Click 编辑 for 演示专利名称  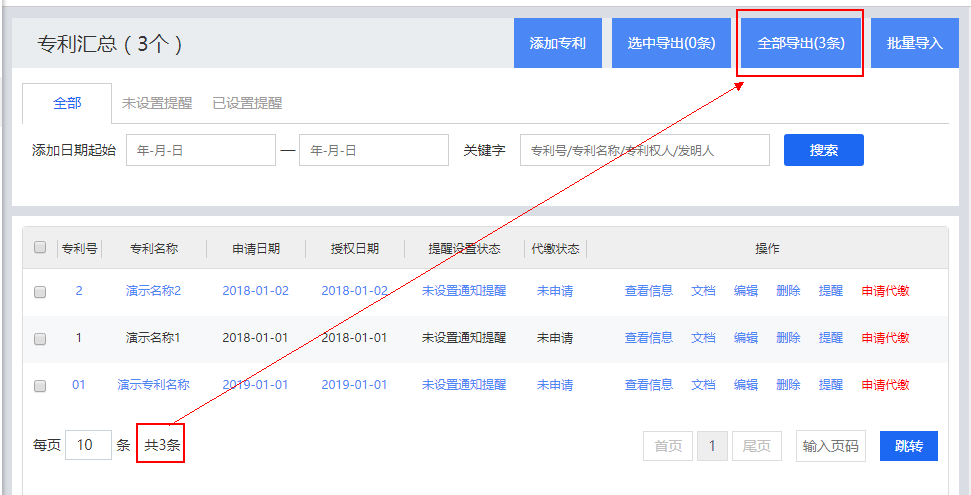tap(746, 385)
